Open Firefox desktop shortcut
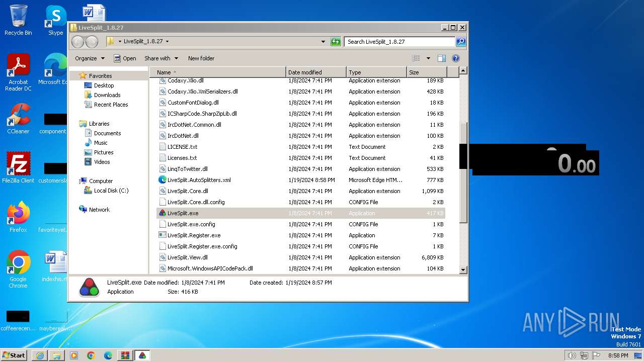 click(18, 217)
